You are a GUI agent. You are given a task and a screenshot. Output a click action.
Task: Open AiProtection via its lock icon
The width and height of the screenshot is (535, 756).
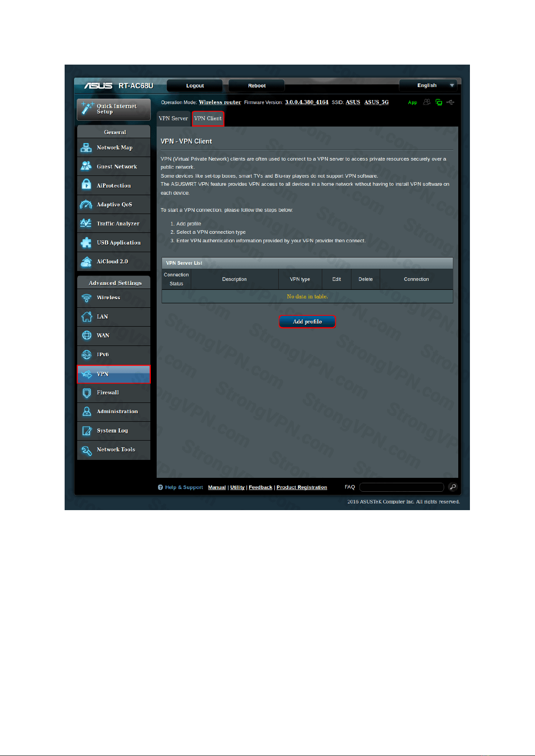(86, 185)
